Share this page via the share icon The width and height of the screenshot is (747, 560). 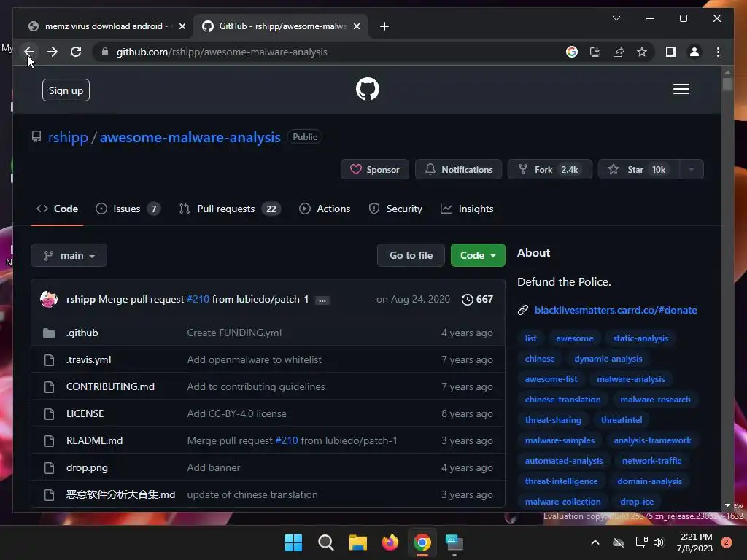[x=619, y=52]
